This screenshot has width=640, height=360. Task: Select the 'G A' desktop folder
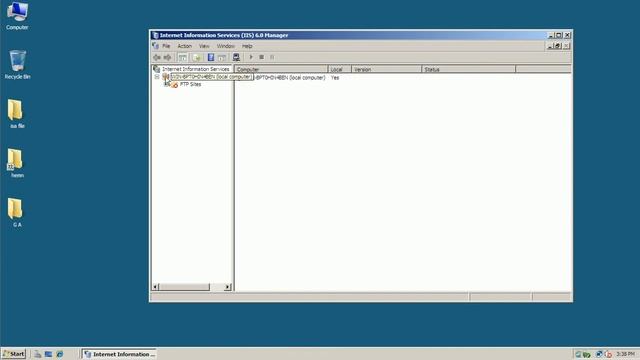(17, 213)
